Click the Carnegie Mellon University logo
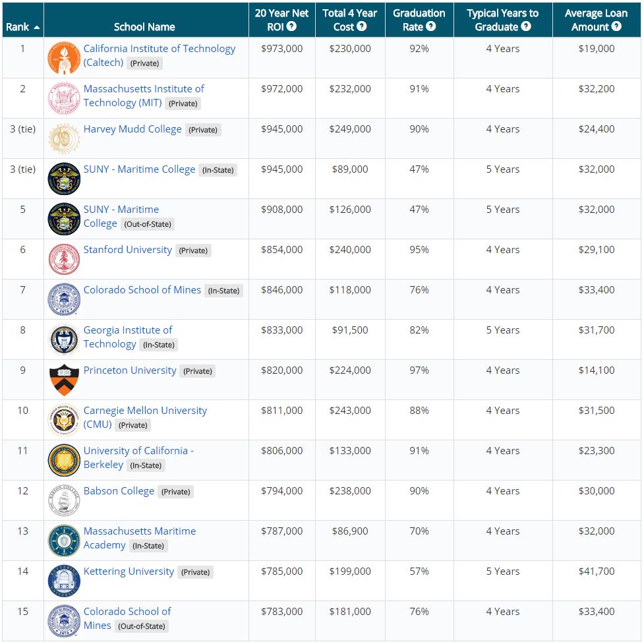The image size is (644, 644). pyautogui.click(x=64, y=420)
